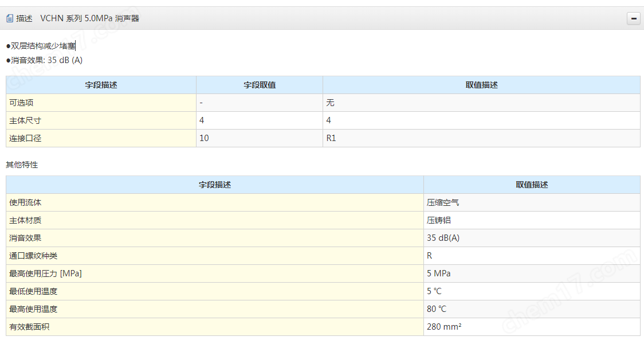Click the '其他特性' section heading
Screen dimensions: 644x340
(x=22, y=165)
